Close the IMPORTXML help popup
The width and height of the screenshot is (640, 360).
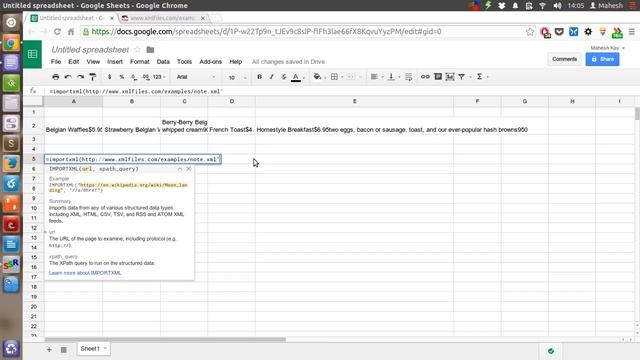click(189, 169)
